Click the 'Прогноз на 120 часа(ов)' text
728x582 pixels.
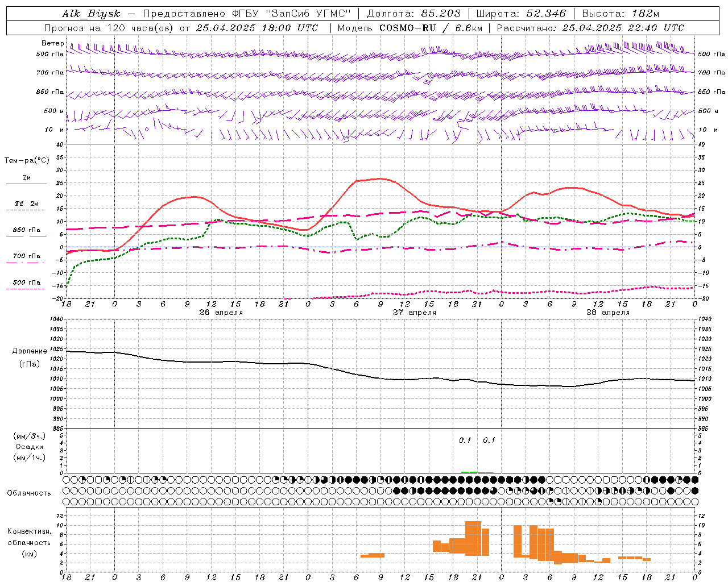point(110,28)
